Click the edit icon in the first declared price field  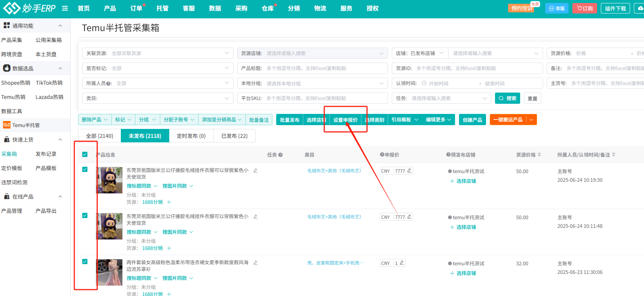coord(409,171)
